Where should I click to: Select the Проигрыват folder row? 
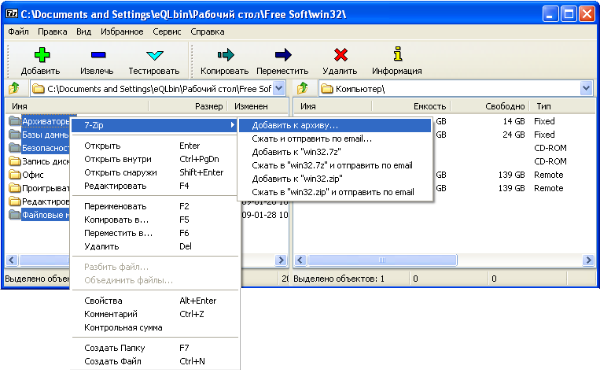39,188
